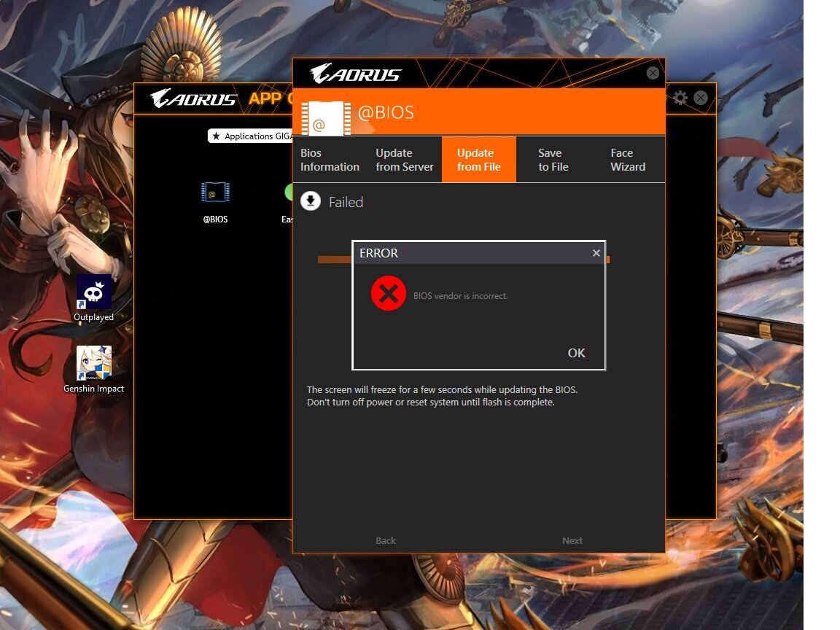
Task: Click the @BIOS title text
Action: click(386, 112)
